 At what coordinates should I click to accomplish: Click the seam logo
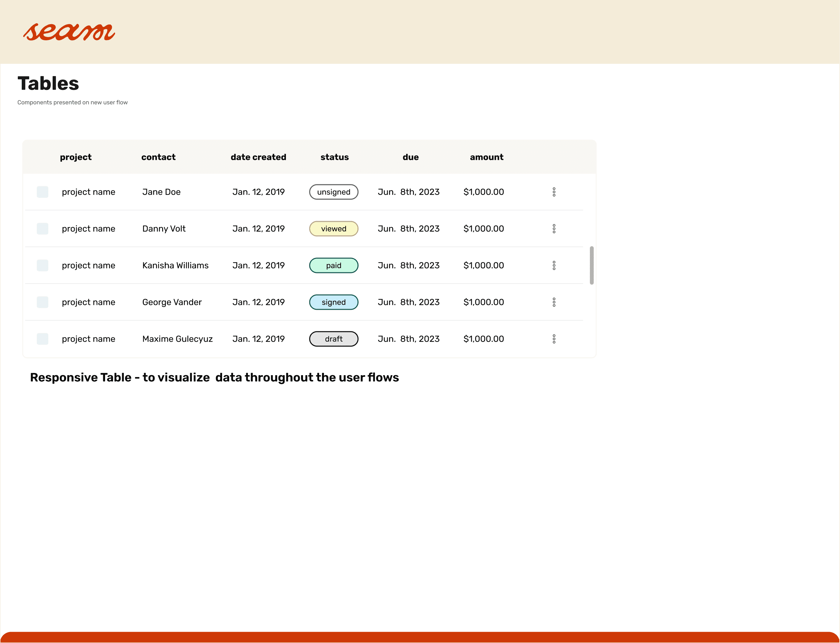tap(69, 32)
